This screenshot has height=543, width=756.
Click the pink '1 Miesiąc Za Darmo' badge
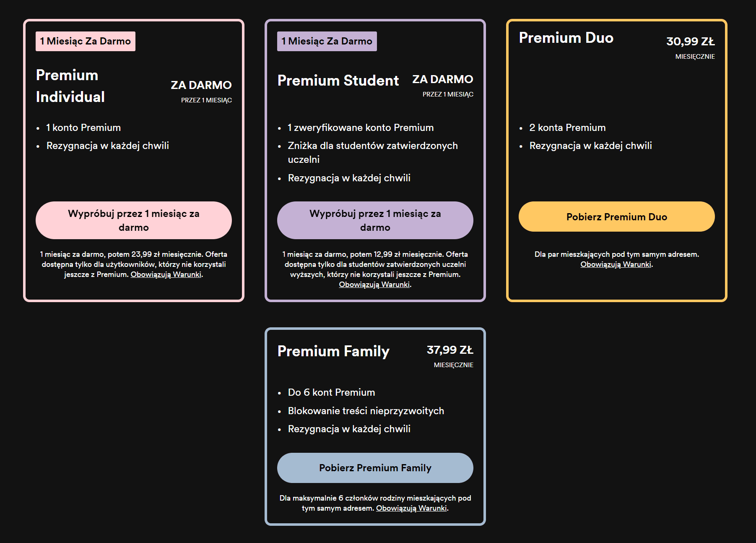(x=86, y=41)
